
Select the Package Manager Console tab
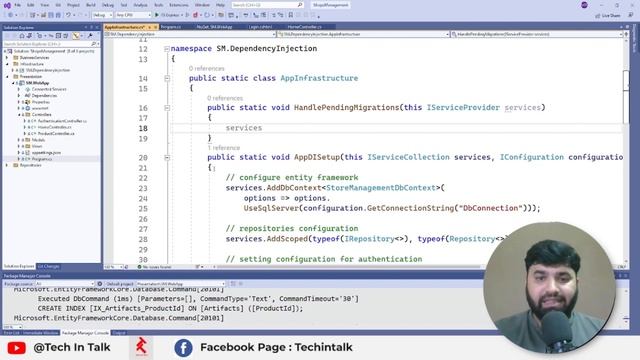85,333
